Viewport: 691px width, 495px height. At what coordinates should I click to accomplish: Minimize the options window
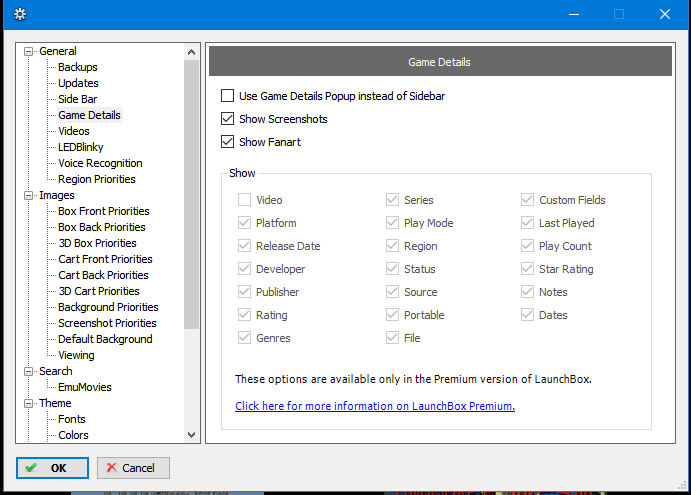click(574, 14)
